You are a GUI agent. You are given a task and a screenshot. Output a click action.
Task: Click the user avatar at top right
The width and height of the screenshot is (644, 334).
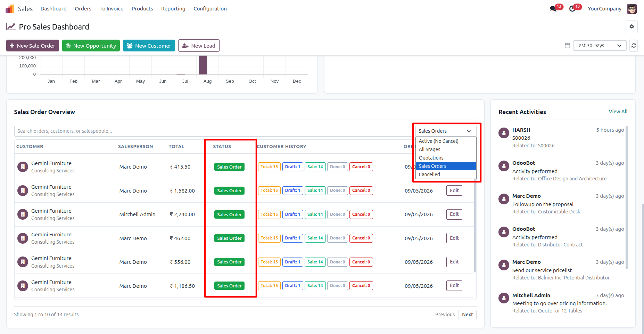point(631,9)
